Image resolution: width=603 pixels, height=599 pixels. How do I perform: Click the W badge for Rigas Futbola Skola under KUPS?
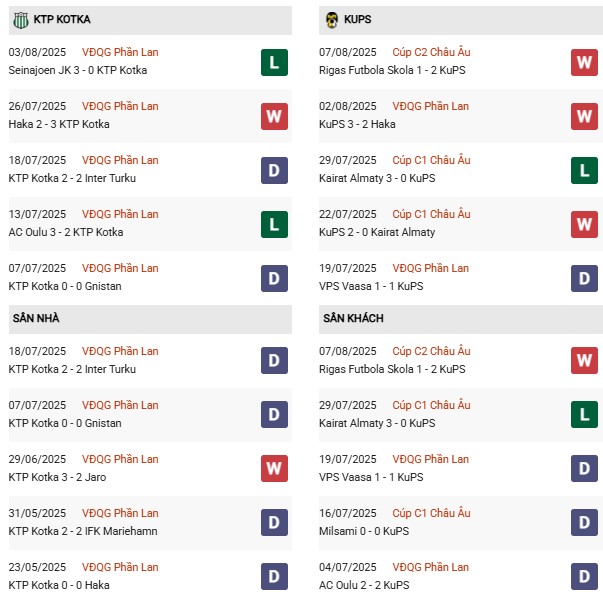[x=585, y=63]
